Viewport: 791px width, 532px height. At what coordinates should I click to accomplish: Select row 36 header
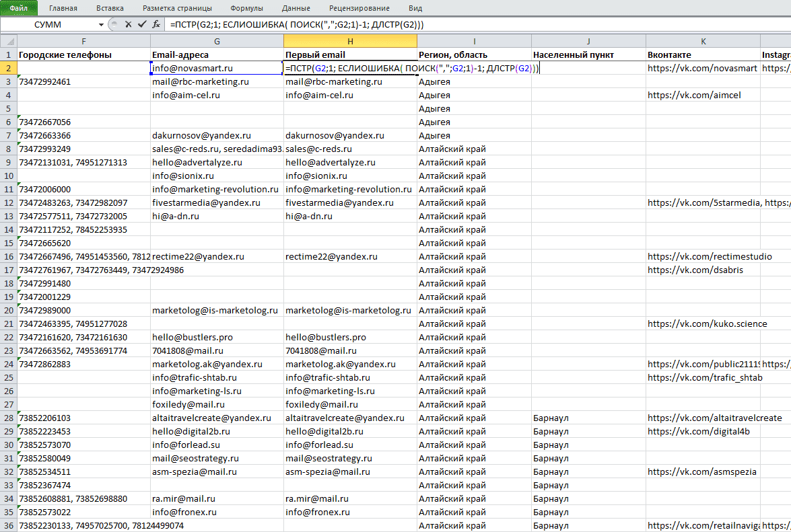point(9,525)
